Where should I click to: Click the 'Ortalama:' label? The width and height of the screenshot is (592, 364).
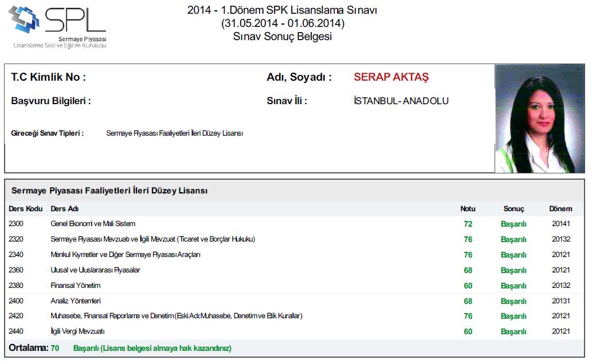point(29,348)
